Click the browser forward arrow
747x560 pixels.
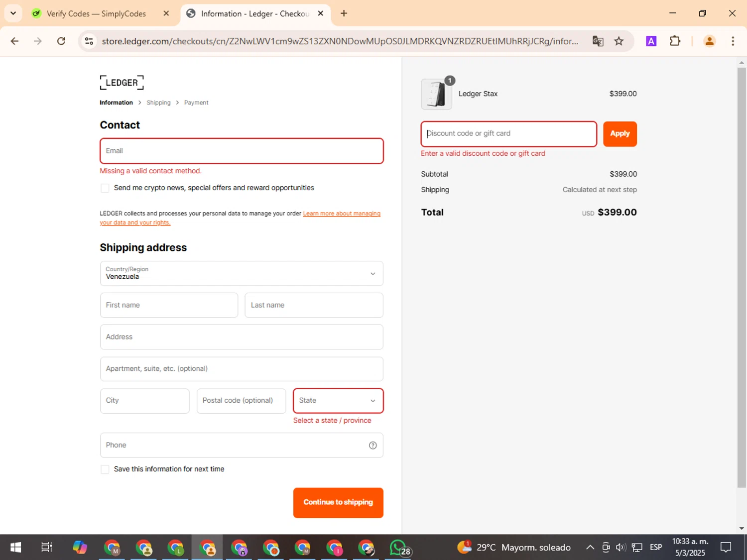pos(38,41)
